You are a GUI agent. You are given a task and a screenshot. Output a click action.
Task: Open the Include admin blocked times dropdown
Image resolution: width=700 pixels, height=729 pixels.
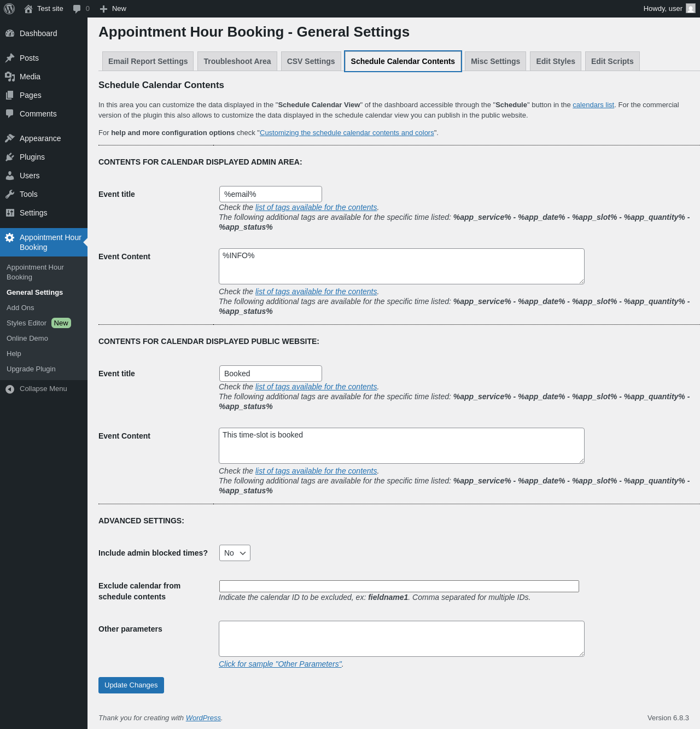click(235, 553)
